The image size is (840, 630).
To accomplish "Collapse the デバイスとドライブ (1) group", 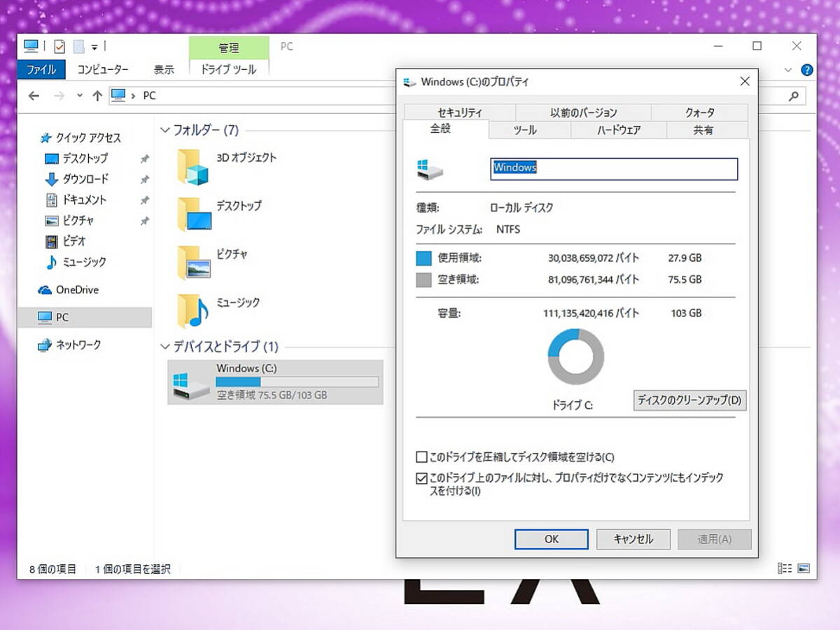I will coord(165,346).
